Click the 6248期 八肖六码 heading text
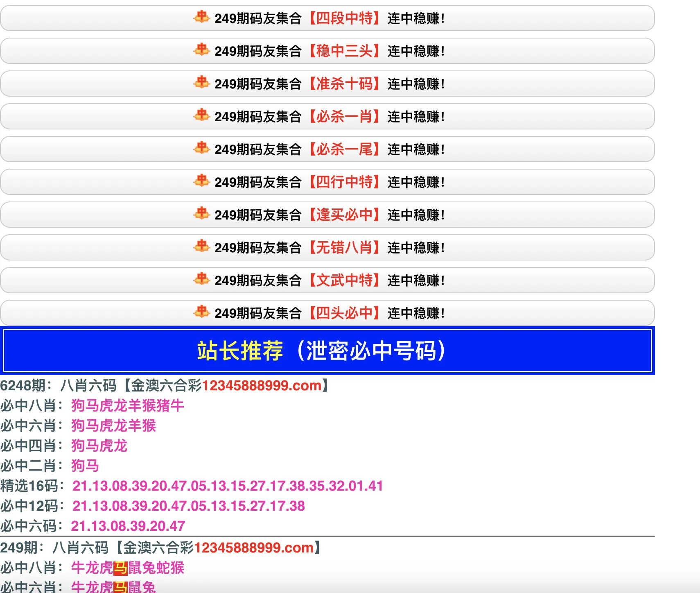Viewport: 700px width, 593px height. 164,385
